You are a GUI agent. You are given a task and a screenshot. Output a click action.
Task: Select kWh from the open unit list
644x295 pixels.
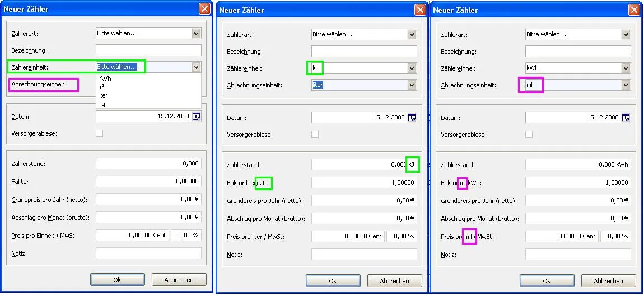click(x=105, y=79)
